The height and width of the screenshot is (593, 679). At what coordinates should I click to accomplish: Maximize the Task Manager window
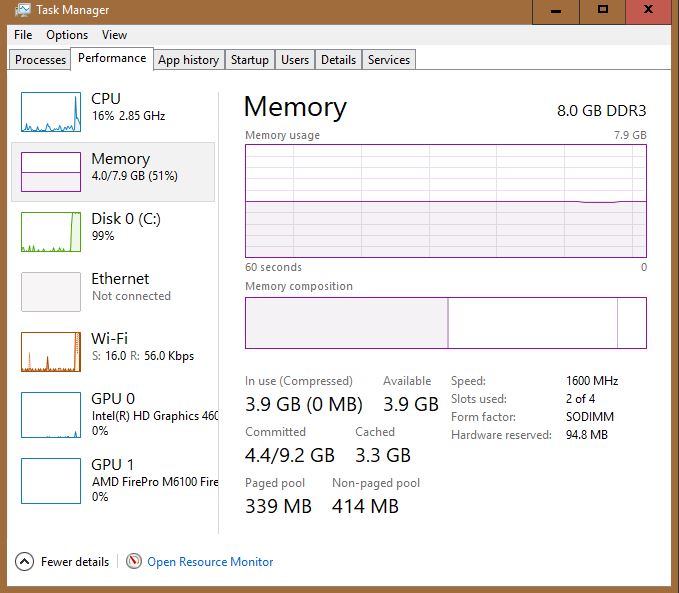click(602, 10)
